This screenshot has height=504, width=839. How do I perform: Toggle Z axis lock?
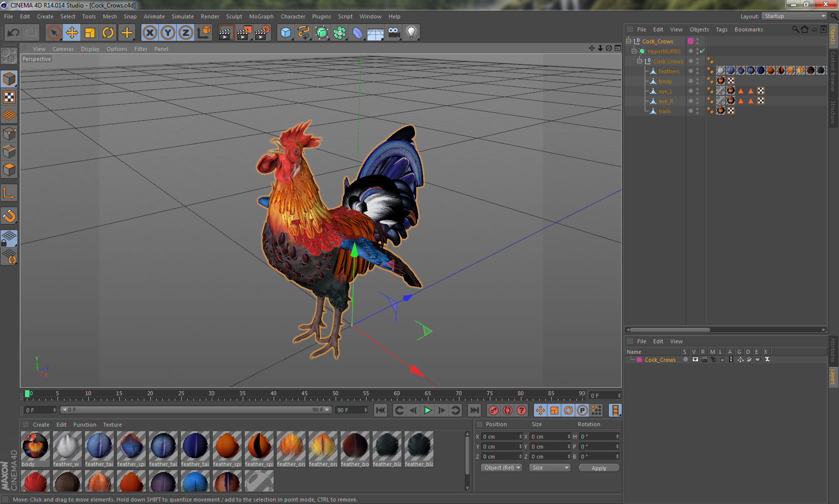point(186,33)
